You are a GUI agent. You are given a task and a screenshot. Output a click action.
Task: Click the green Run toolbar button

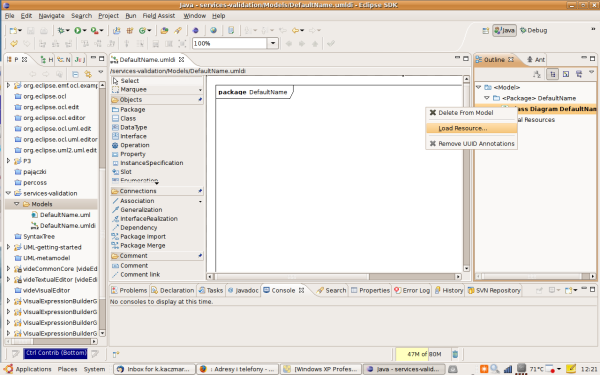[78, 30]
